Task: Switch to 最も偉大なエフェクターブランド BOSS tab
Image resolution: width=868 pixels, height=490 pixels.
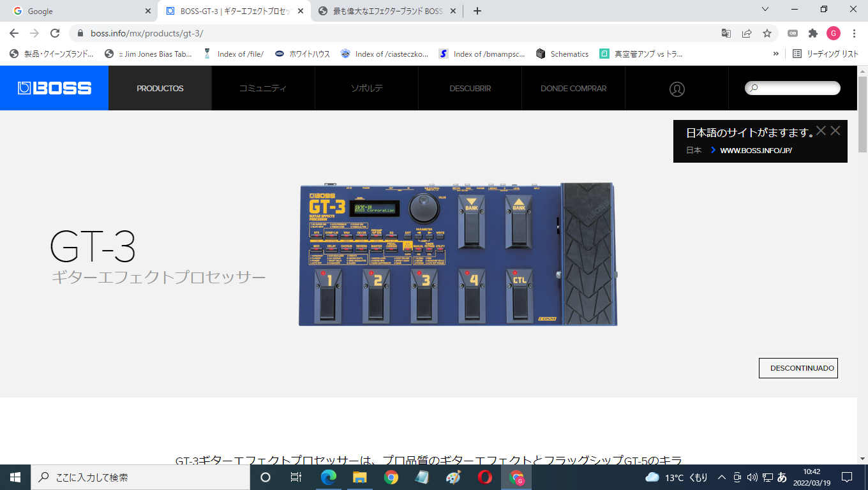Action: tap(387, 11)
